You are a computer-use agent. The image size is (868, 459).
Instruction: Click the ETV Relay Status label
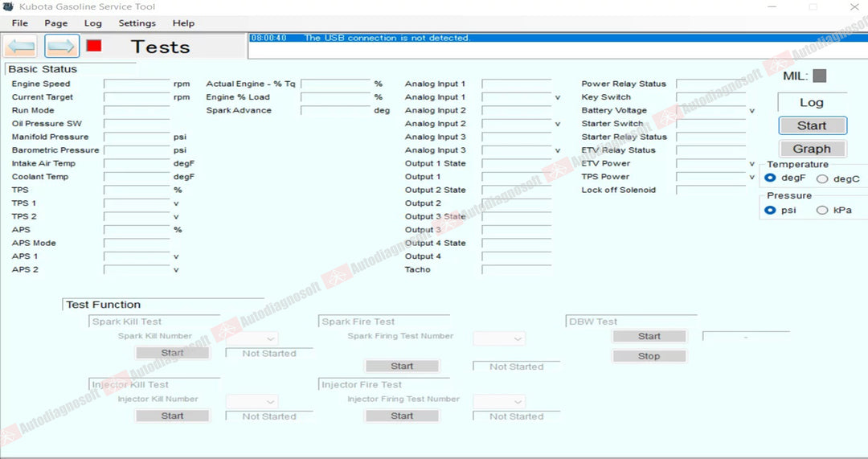pos(618,150)
